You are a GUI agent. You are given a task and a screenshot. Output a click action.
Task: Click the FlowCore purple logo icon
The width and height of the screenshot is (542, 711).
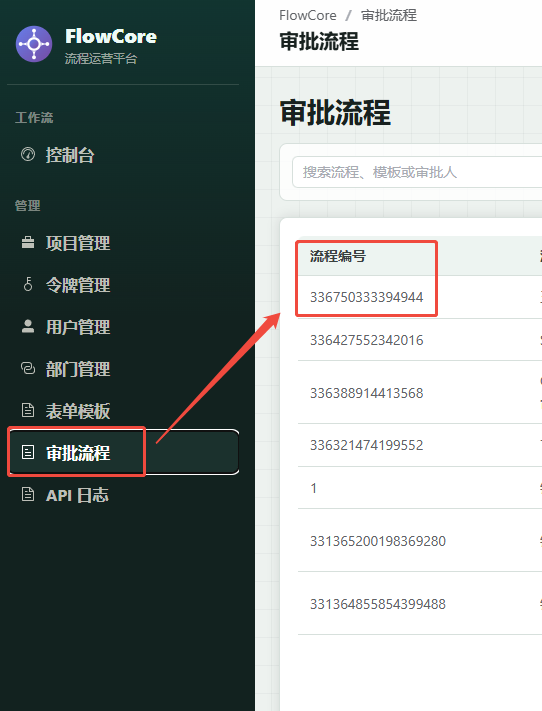(x=34, y=44)
